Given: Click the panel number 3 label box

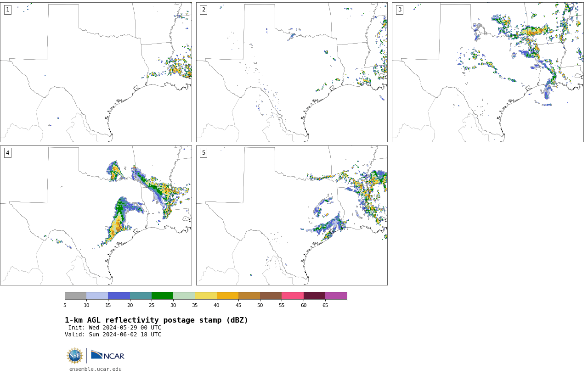Looking at the screenshot, I should point(399,10).
